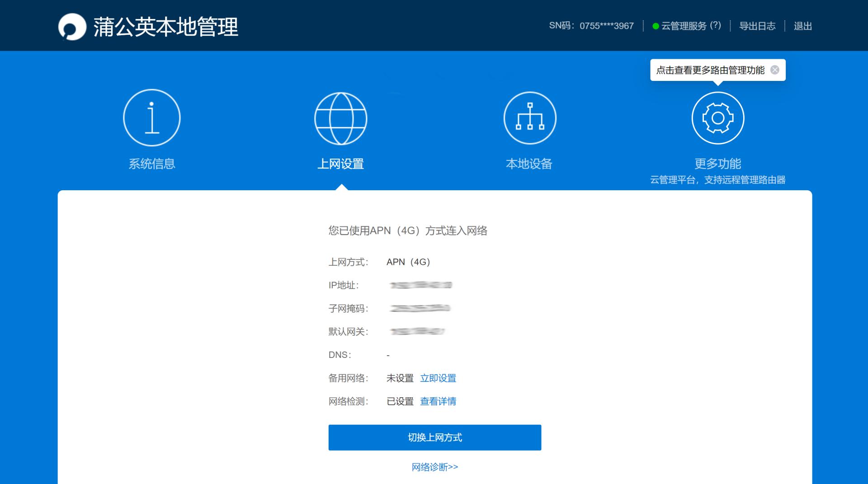
Task: Dismiss the tooltip with its circular X icon
Action: [x=775, y=69]
